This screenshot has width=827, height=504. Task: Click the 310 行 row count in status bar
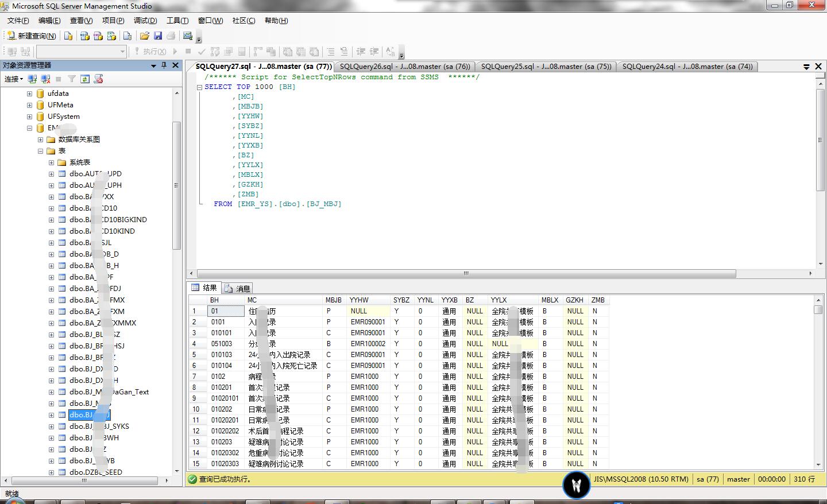coord(804,479)
